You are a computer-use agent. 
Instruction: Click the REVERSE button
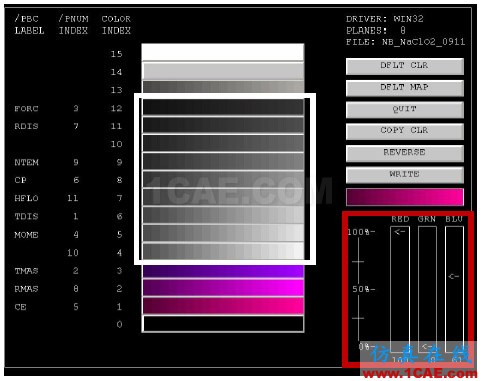tap(405, 153)
